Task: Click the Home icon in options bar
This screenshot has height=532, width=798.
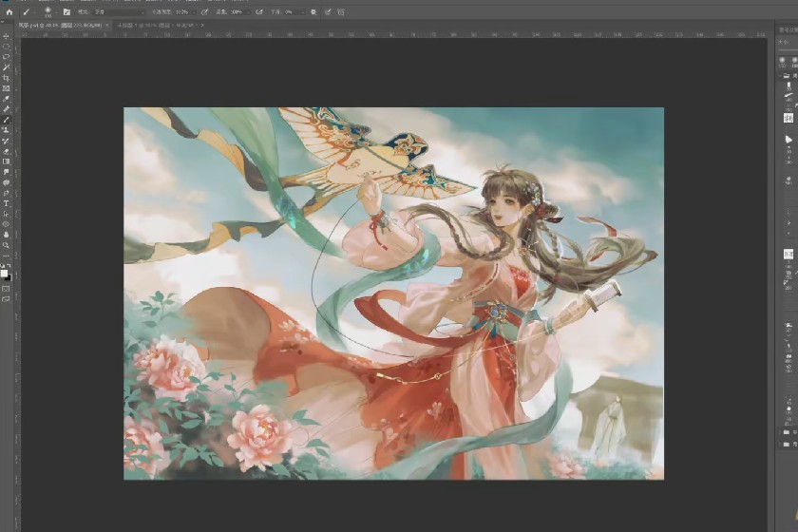Action: [9, 11]
